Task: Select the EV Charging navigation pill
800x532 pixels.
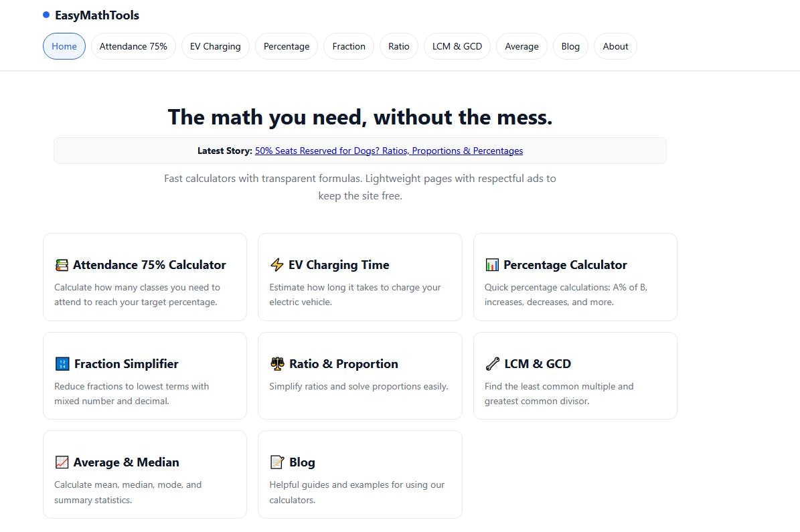Action: pyautogui.click(x=215, y=46)
